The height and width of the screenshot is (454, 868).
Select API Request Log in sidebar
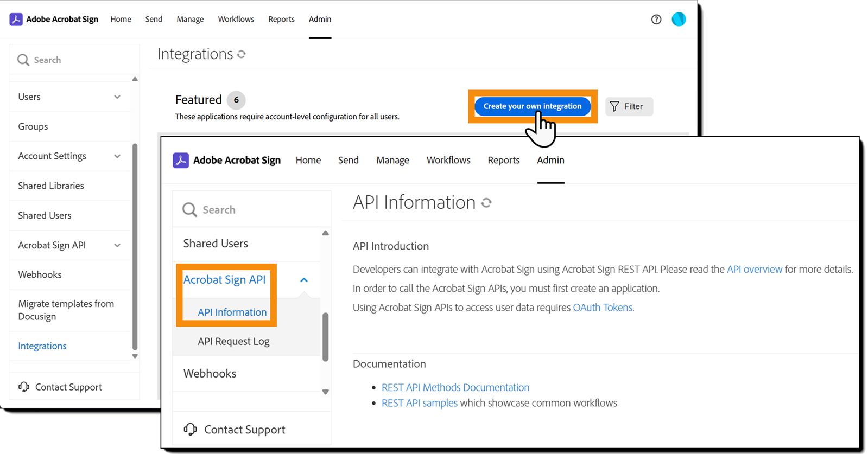point(233,342)
